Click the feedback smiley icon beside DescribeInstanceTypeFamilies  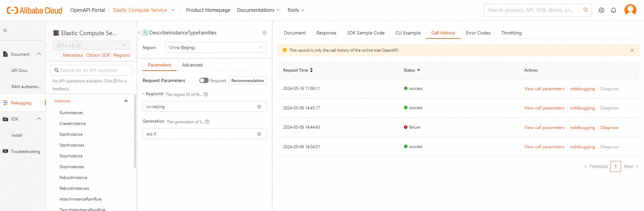265,33
